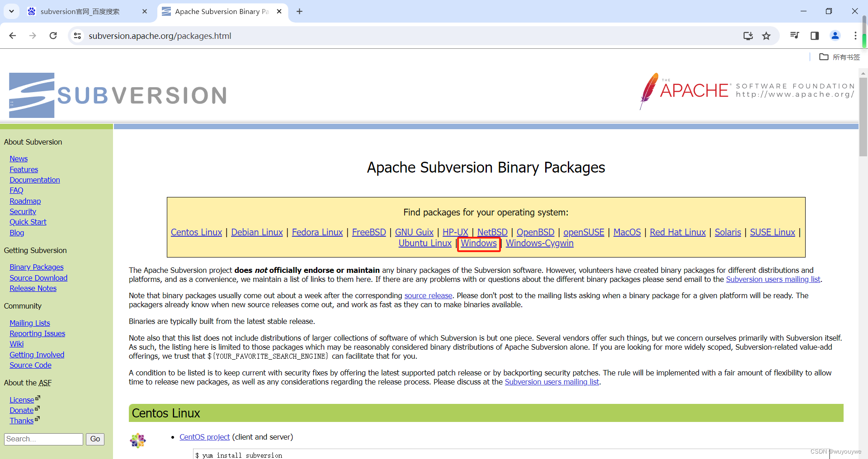The image size is (868, 459).
Task: Jump to NetBSD packages
Action: (x=492, y=232)
